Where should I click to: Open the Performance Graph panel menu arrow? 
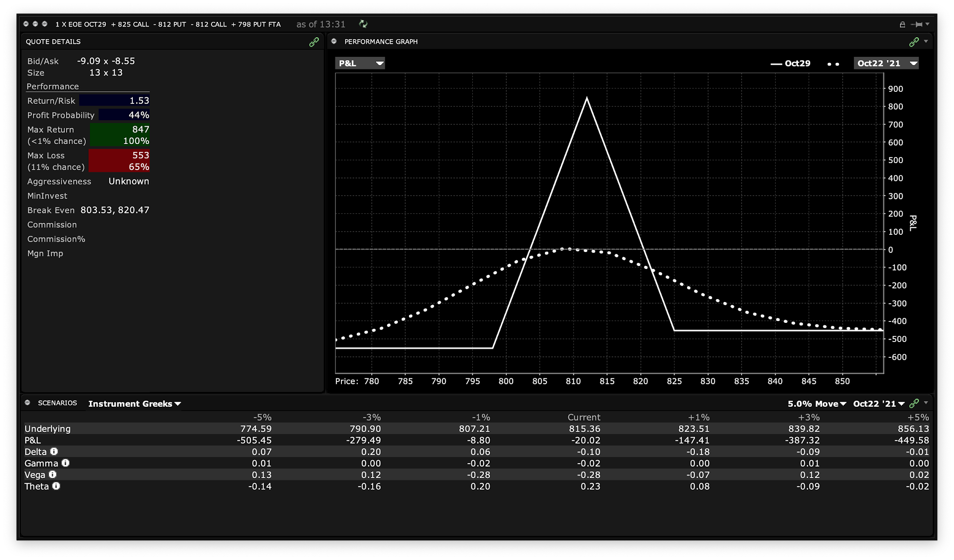coord(926,41)
